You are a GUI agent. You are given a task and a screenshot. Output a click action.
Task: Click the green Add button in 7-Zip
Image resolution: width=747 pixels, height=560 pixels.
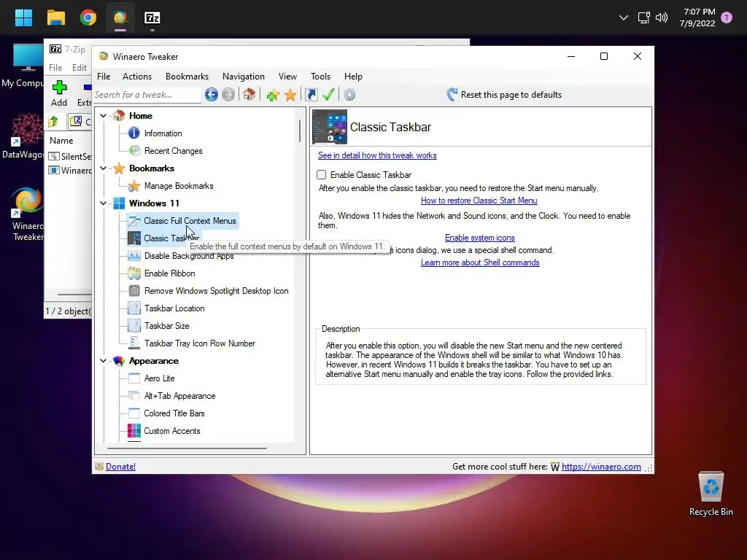click(x=59, y=93)
